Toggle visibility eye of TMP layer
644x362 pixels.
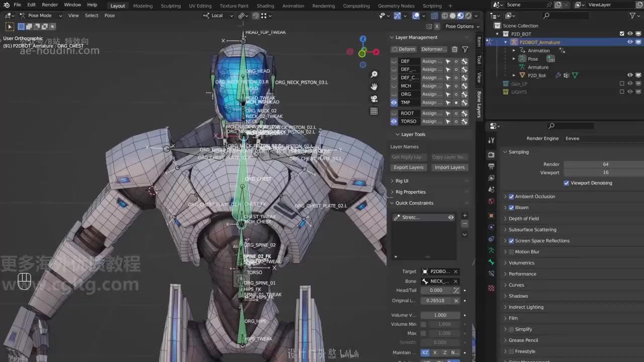(394, 103)
